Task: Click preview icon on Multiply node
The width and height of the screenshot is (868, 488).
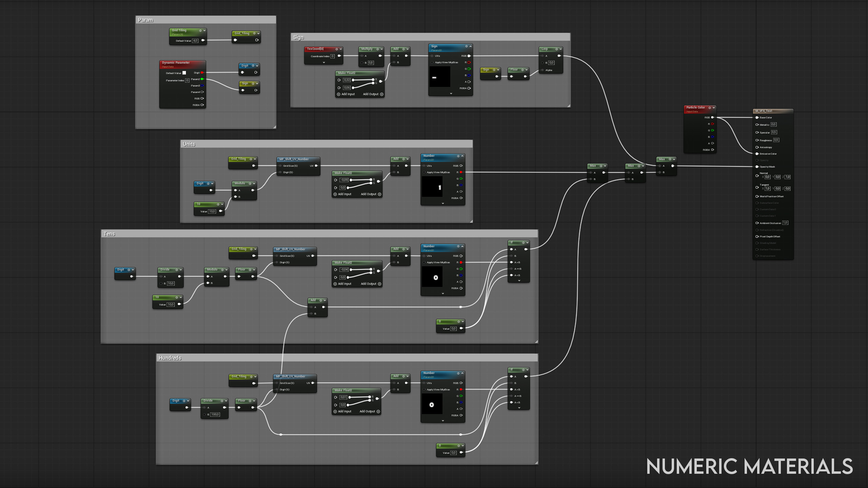Action: point(377,49)
